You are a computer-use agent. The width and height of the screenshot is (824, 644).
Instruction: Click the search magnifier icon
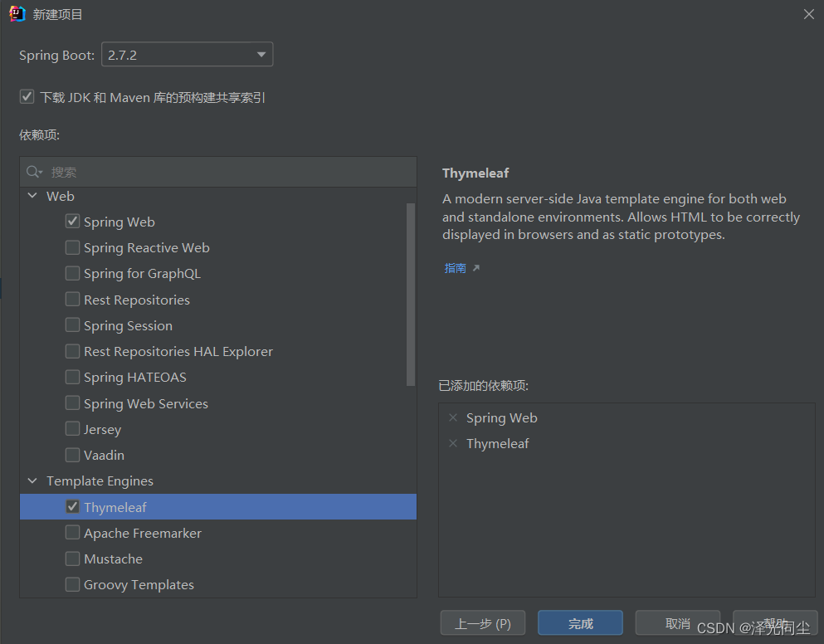[x=34, y=172]
